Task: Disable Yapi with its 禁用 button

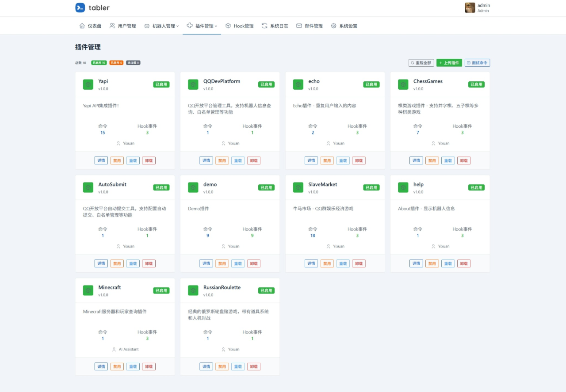Action: tap(117, 160)
